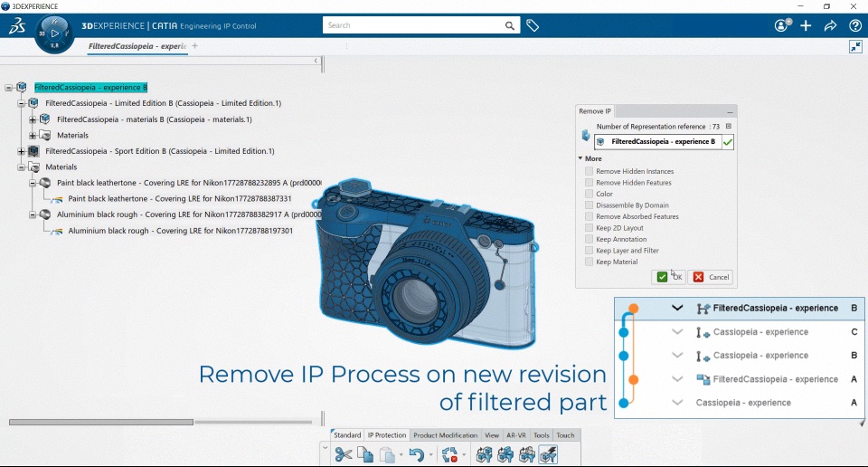Click the Search input field

[413, 25]
